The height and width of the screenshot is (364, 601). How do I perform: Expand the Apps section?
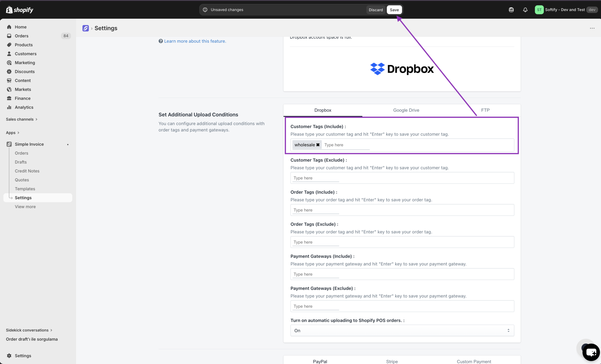(x=13, y=133)
